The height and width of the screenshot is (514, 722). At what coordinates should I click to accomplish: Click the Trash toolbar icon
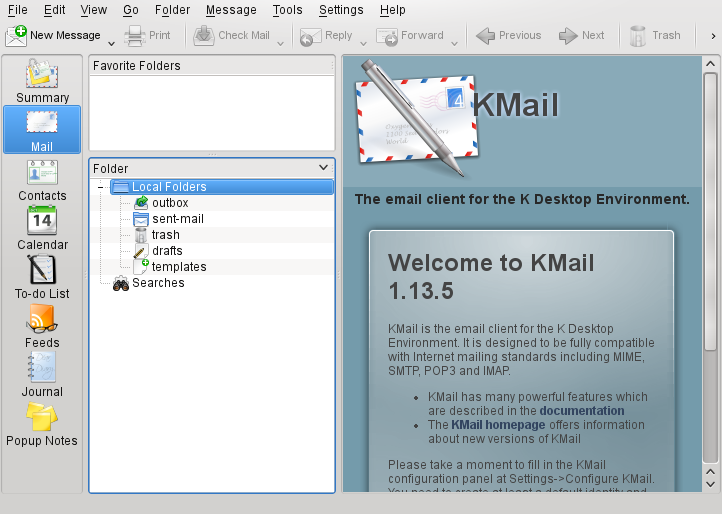point(638,35)
